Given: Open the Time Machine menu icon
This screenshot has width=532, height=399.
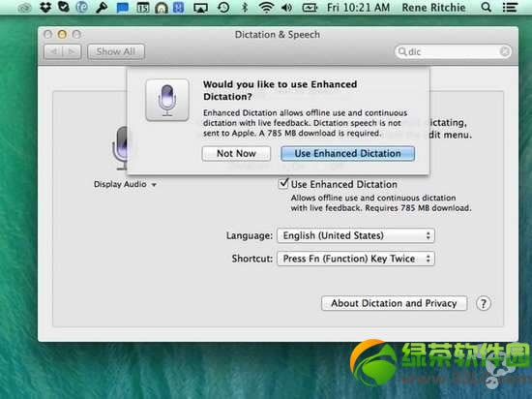Looking at the screenshot, I should click(x=223, y=7).
